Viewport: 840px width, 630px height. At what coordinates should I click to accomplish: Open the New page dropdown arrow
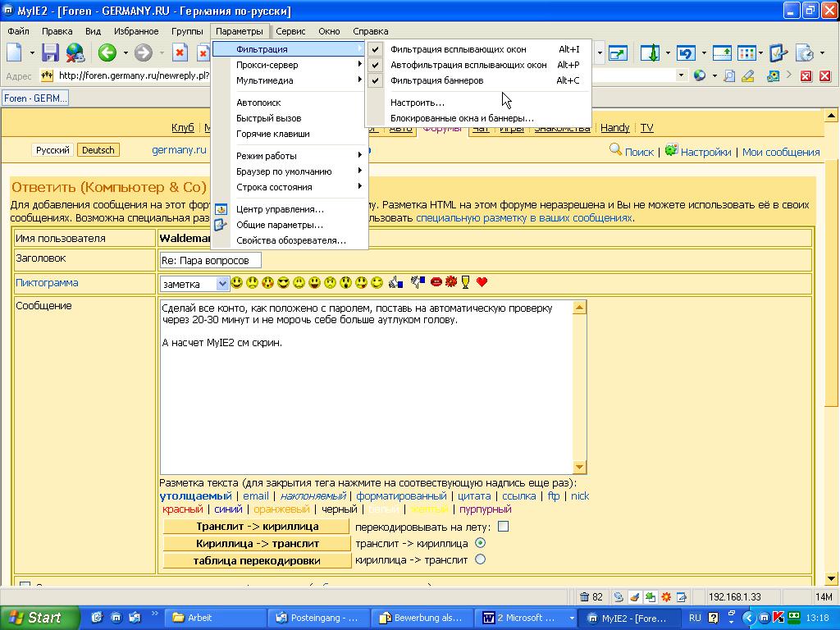pos(32,53)
